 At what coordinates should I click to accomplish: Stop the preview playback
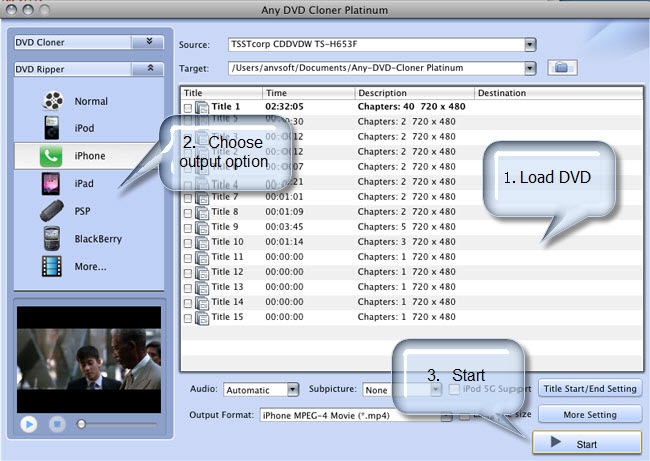[57, 424]
